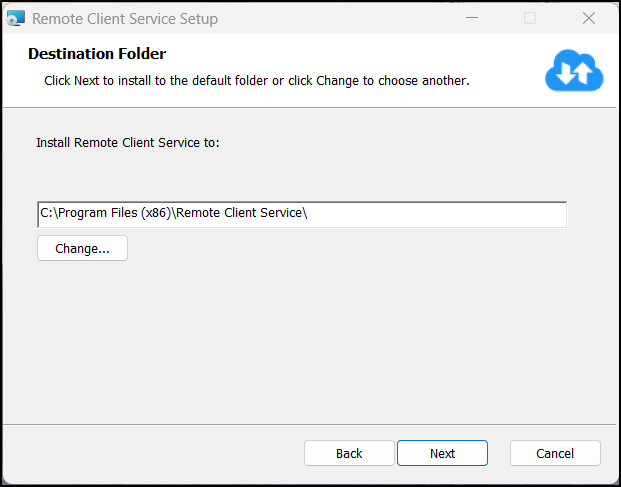Click Change... to pick another folder
This screenshot has width=621, height=487.
(x=82, y=248)
